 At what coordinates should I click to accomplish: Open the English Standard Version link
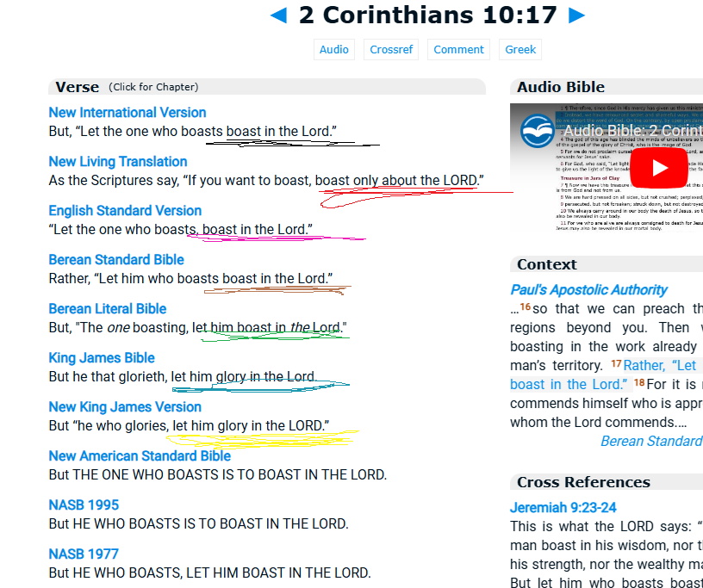coord(124,210)
